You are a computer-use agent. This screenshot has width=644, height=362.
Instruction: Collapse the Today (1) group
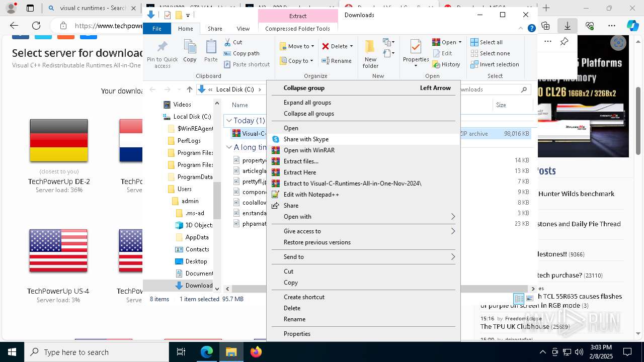[x=229, y=121]
